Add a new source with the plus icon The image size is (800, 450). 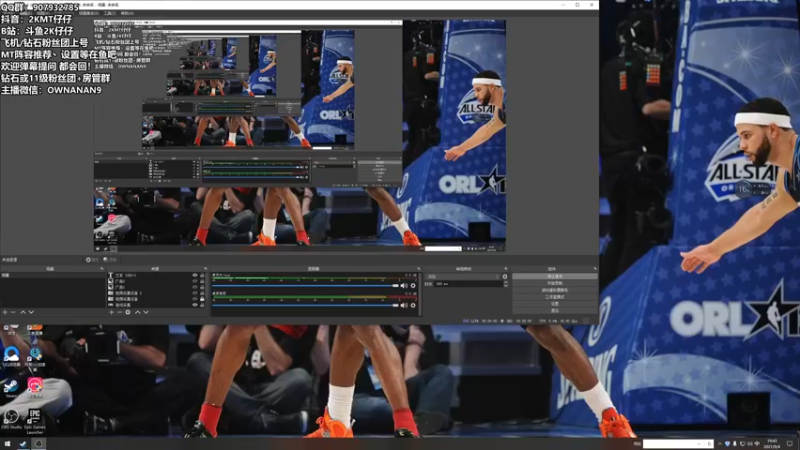pyautogui.click(x=111, y=312)
